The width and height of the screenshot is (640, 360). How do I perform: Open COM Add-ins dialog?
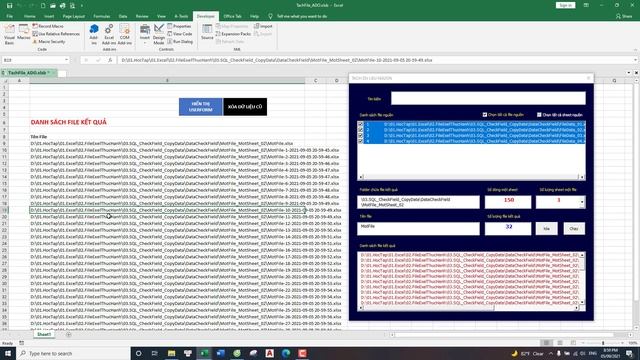coord(124,34)
